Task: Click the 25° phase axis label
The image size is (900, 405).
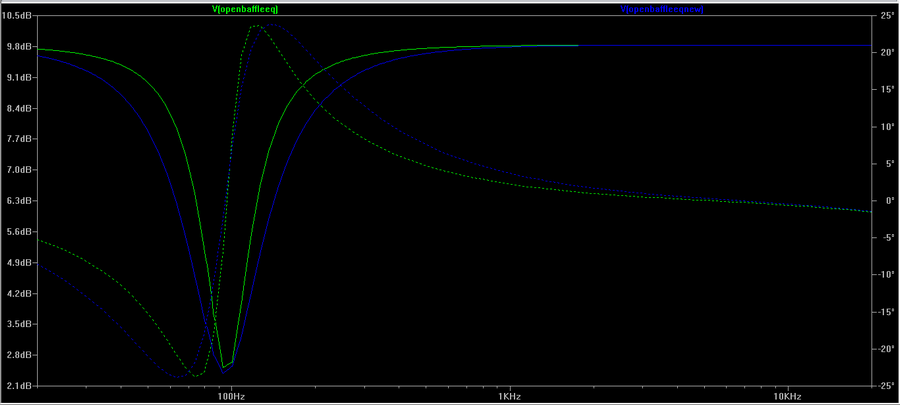Action: [x=883, y=16]
